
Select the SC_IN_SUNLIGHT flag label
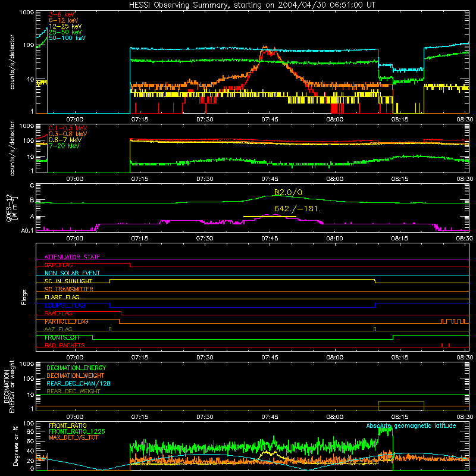coord(68,281)
